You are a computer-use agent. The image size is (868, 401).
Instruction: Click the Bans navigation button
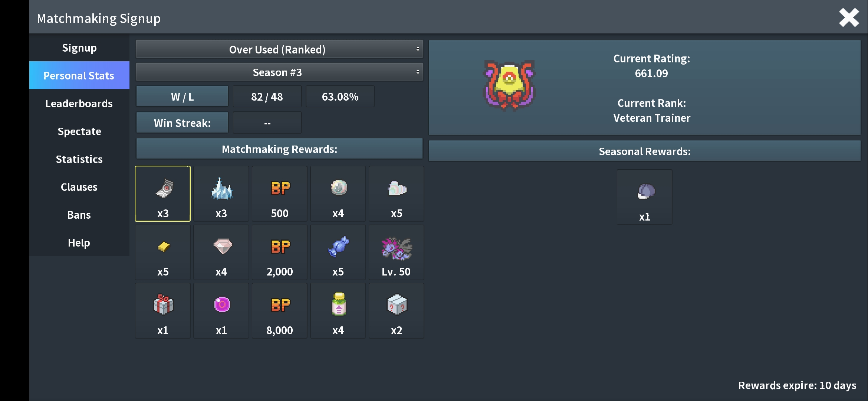click(x=79, y=214)
